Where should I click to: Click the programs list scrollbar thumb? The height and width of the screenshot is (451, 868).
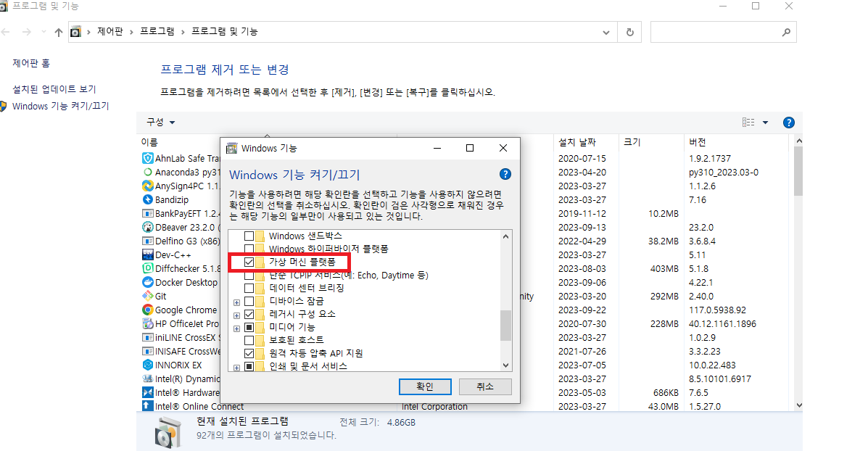pos(798,172)
